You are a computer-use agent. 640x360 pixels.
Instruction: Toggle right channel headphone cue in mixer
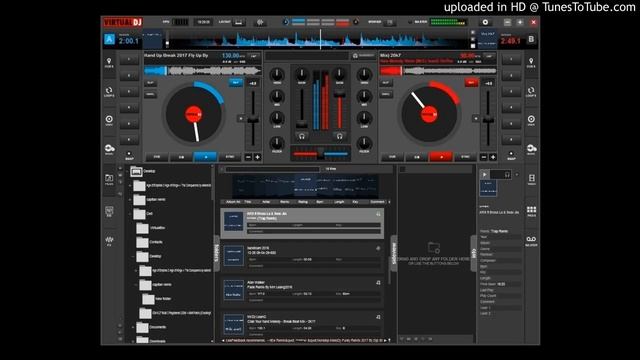pos(339,136)
